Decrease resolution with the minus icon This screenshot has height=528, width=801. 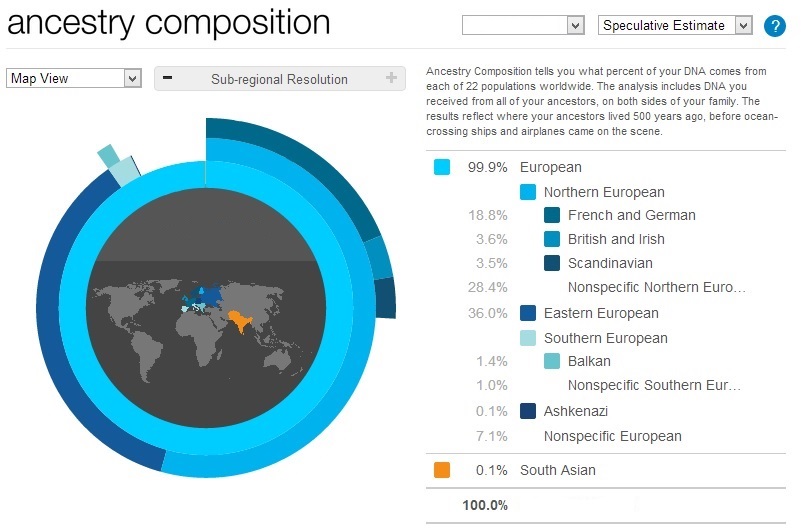pyautogui.click(x=168, y=78)
